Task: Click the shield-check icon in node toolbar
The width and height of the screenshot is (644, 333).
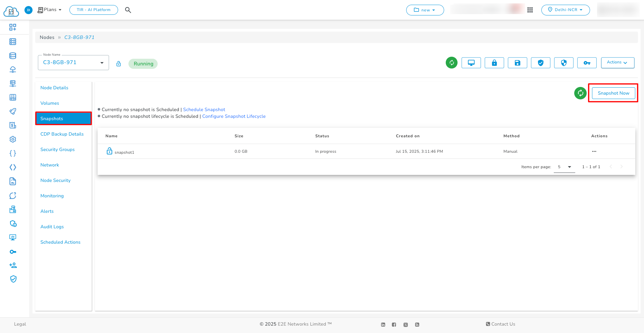Action: [540, 63]
